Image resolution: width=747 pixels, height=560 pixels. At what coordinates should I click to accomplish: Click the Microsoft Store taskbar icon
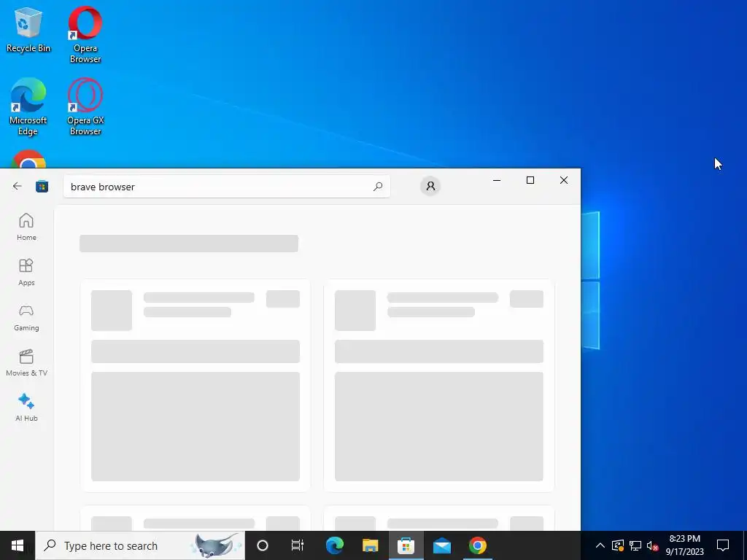[406, 545]
